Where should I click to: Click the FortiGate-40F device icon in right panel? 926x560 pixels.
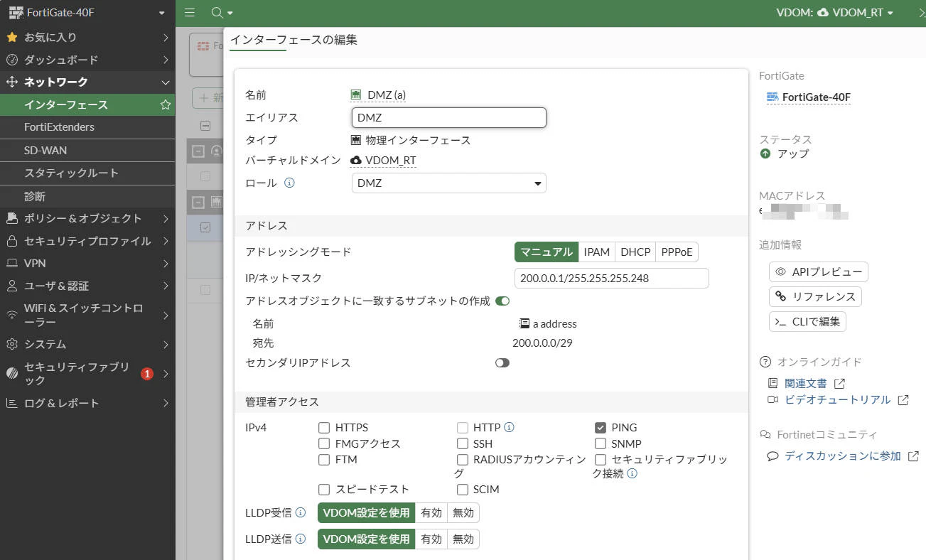772,97
